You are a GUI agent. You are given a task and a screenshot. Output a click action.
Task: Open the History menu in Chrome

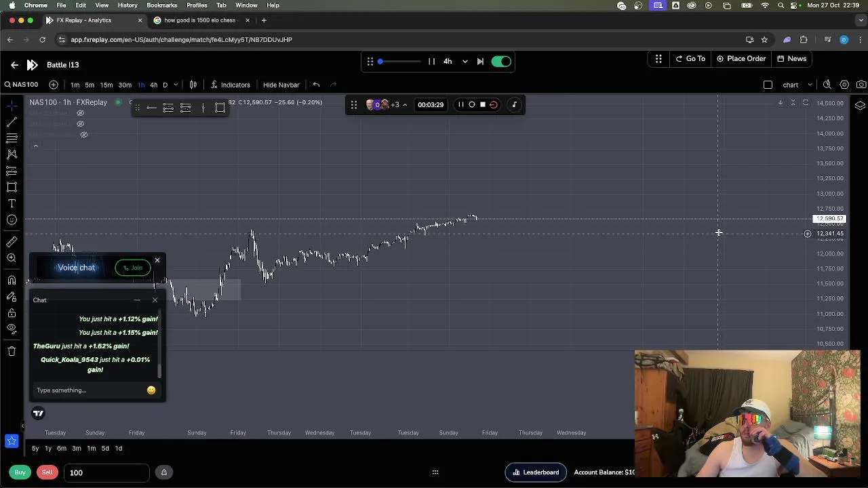(x=127, y=5)
